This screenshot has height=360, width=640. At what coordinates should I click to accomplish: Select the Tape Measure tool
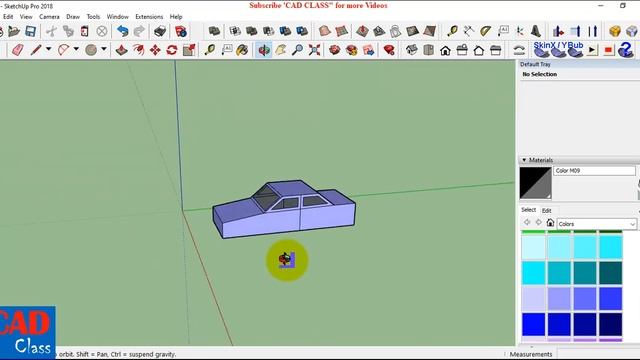pos(210,50)
